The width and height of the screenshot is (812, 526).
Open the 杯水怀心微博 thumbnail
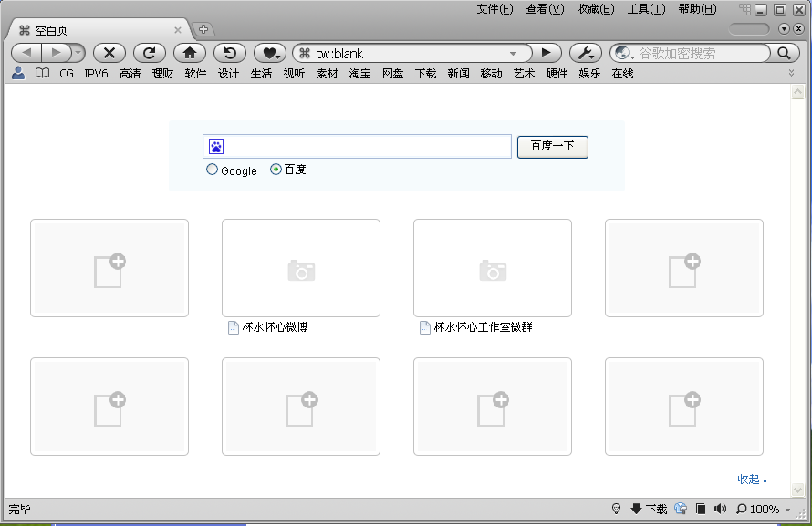coord(300,268)
